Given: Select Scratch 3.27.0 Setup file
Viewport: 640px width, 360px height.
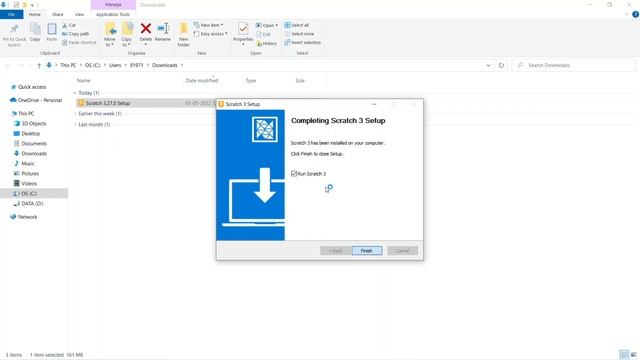Looking at the screenshot, I should point(108,103).
